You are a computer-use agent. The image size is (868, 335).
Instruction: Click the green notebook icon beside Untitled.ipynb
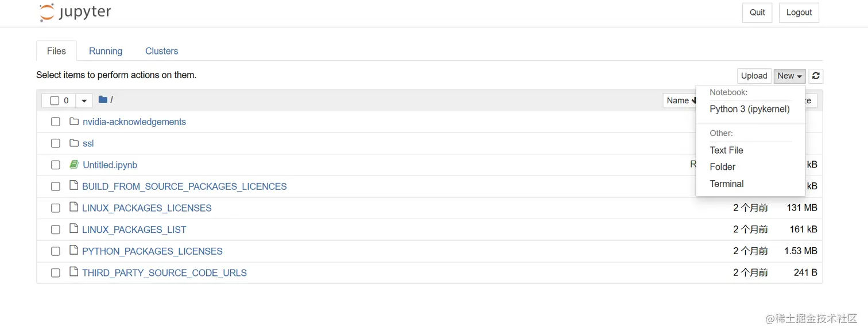point(74,165)
